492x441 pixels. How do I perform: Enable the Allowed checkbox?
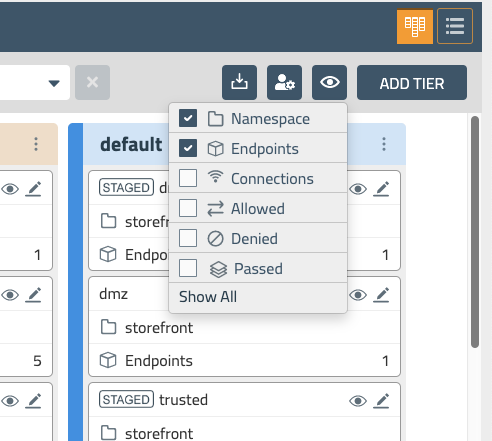pos(188,208)
